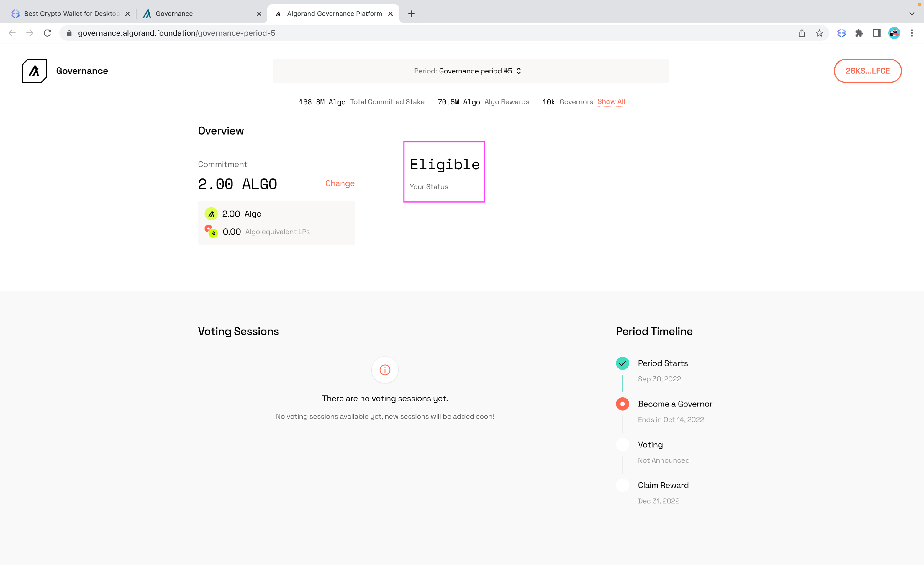Switch to the Governance tab

(199, 14)
